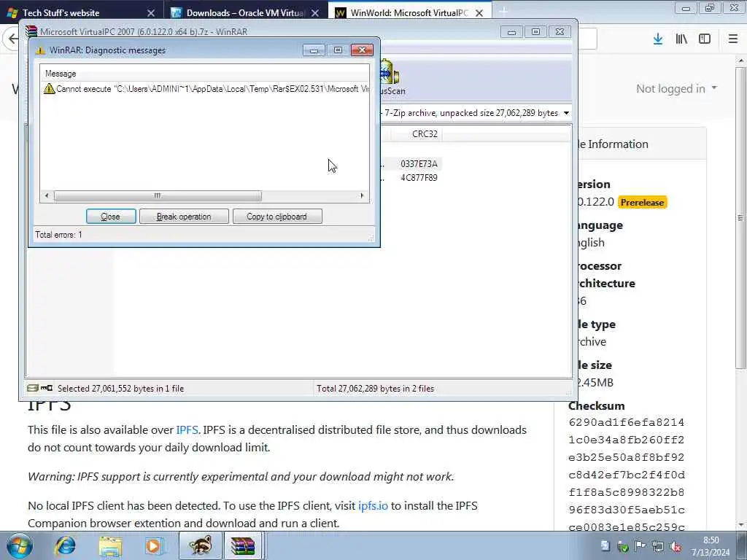Click the right arrow of the message list scrollbar
The height and width of the screenshot is (560, 747).
click(362, 195)
